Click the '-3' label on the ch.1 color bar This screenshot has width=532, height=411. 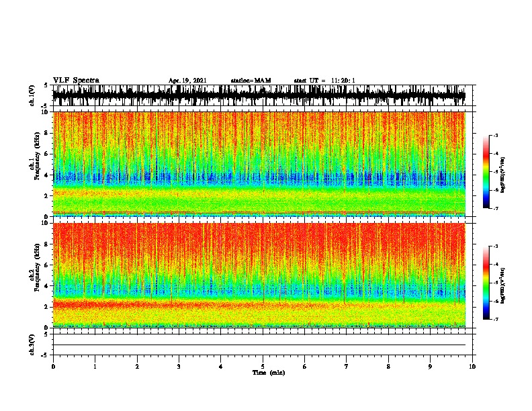click(x=496, y=136)
